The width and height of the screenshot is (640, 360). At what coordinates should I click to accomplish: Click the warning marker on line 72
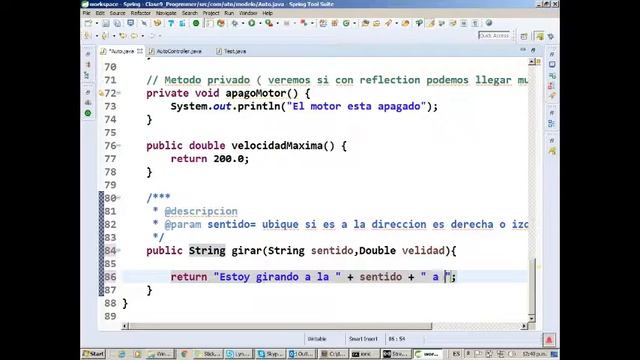(x=101, y=93)
